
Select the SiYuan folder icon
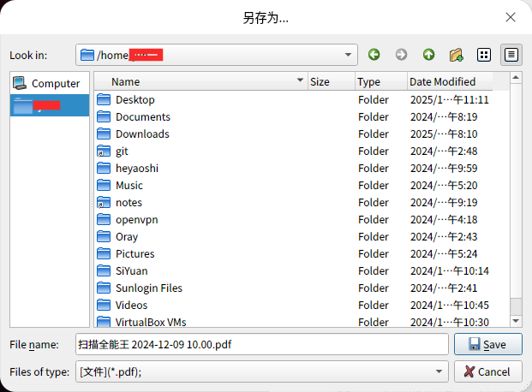pos(104,271)
